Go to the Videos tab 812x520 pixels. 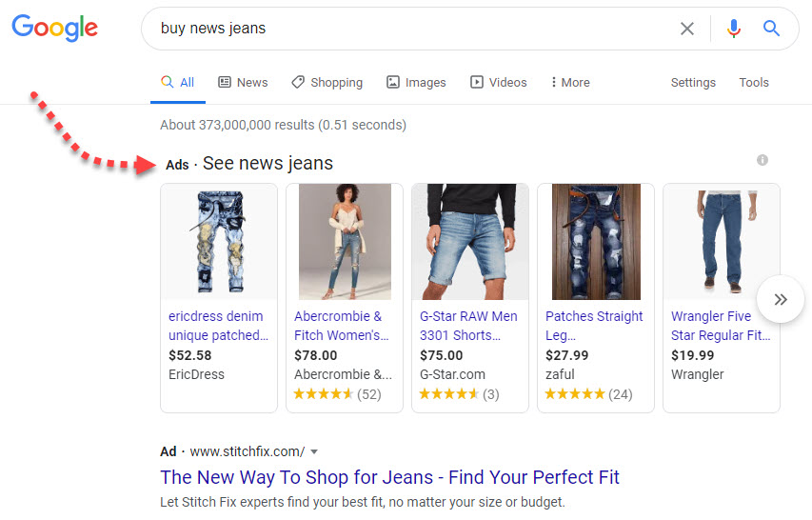click(x=498, y=83)
